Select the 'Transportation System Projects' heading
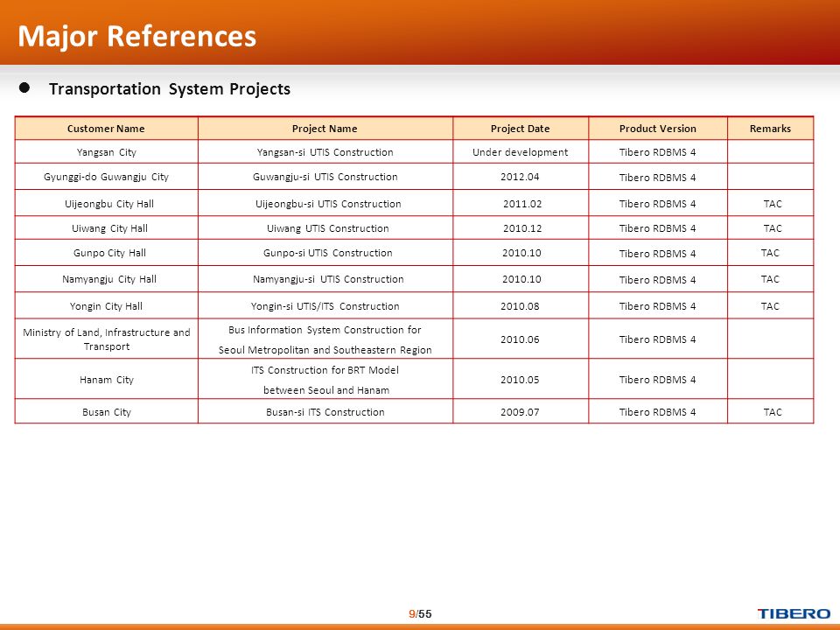Screen dimensions: 840x630 [169, 89]
